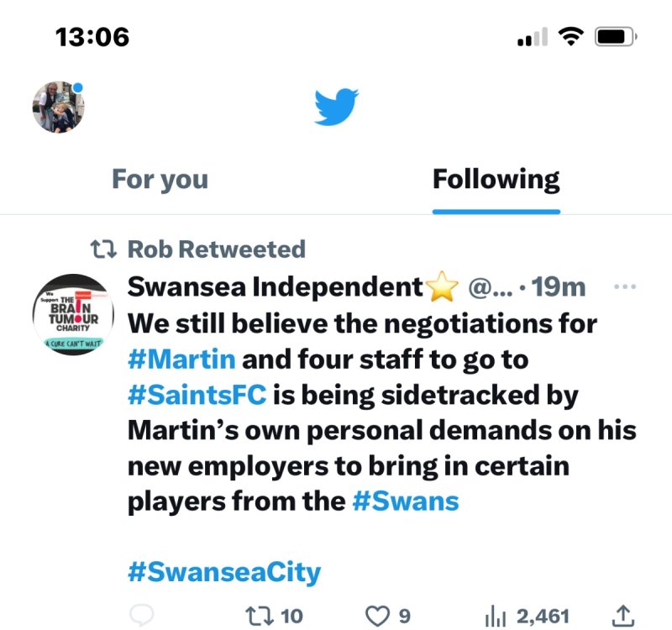Switch to the For you tab
Screen dimensions: 672x630
(x=160, y=179)
